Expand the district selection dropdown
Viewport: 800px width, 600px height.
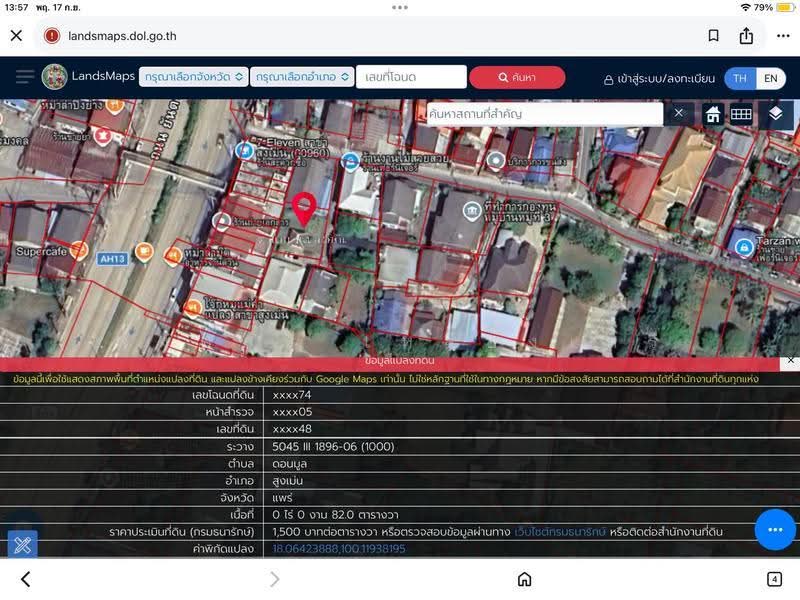(x=302, y=77)
